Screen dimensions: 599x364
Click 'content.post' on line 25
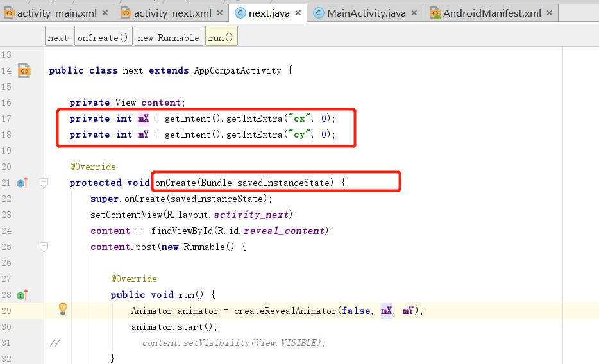pos(123,247)
